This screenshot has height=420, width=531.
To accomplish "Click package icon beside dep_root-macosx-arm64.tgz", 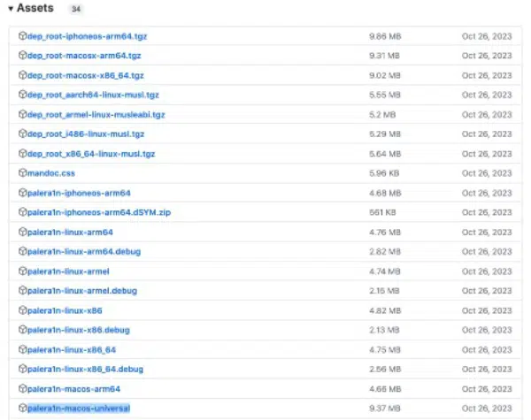I will [x=22, y=56].
